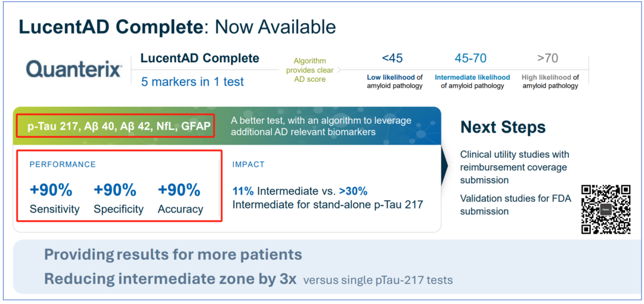Click the "Next Steps" heading
644x304 pixels.
503,127
